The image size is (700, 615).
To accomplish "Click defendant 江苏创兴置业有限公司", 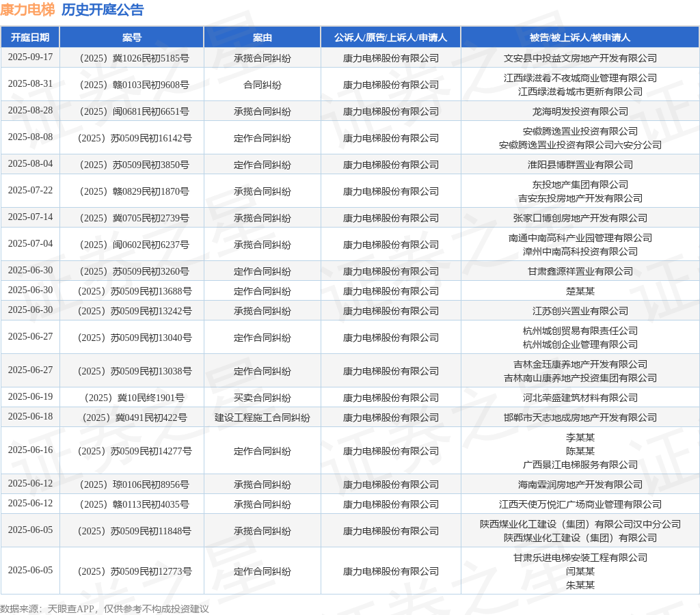I will coord(580,311).
